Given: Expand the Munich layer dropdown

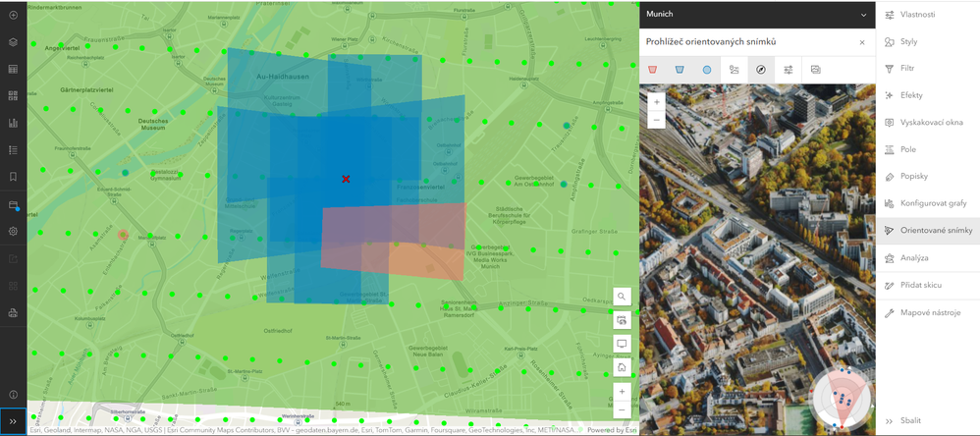Looking at the screenshot, I should 864,15.
